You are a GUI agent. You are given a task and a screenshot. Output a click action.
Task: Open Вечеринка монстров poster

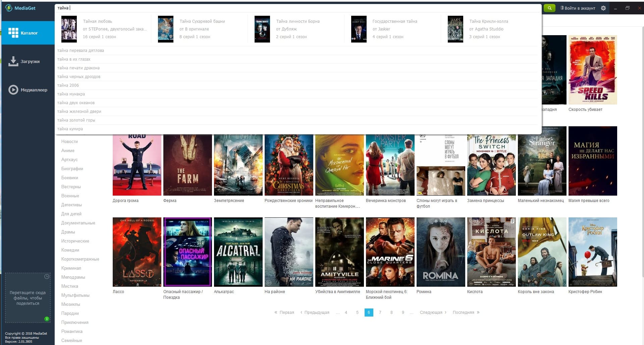point(390,165)
